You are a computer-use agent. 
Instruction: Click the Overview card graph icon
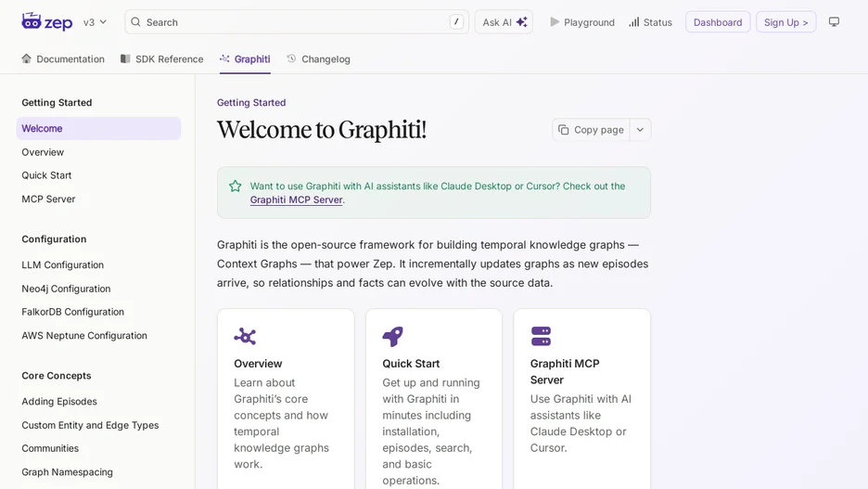click(245, 336)
